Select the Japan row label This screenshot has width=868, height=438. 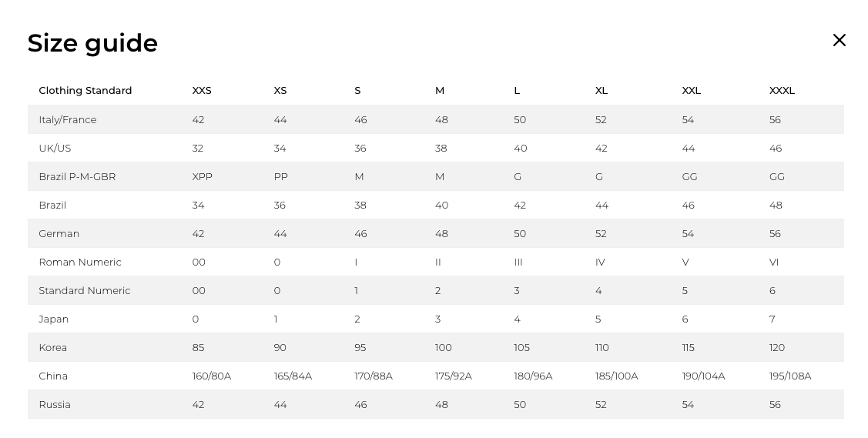[x=54, y=319]
